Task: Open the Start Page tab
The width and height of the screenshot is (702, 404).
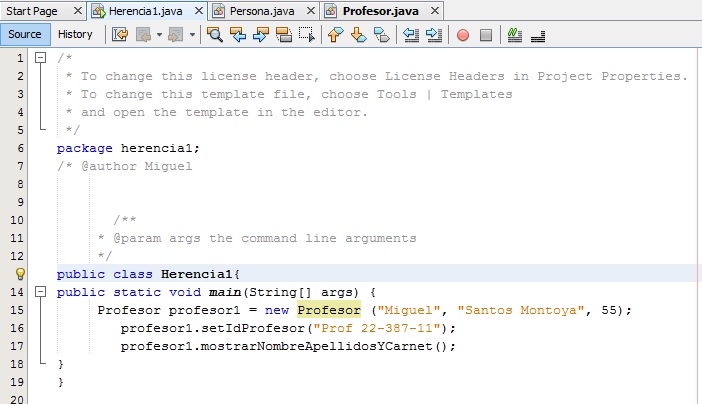Action: (x=36, y=10)
